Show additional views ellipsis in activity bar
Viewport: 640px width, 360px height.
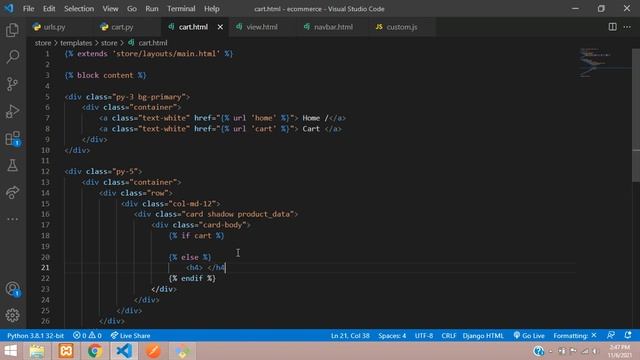coord(13,219)
